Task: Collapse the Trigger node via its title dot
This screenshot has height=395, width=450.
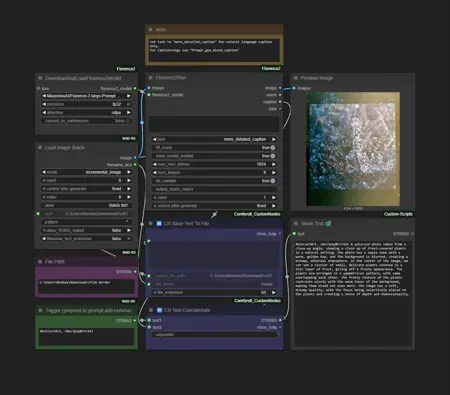Action: coord(40,310)
